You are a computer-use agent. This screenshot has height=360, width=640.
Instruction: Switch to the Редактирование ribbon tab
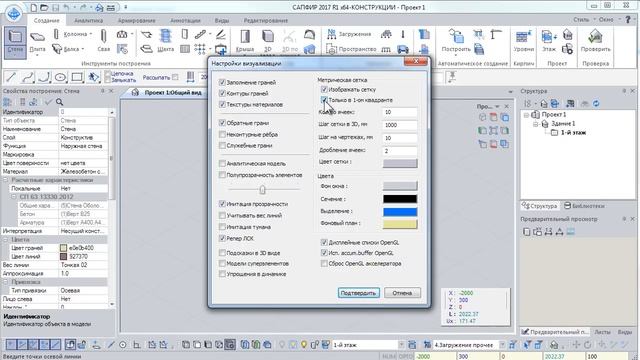tap(266, 20)
